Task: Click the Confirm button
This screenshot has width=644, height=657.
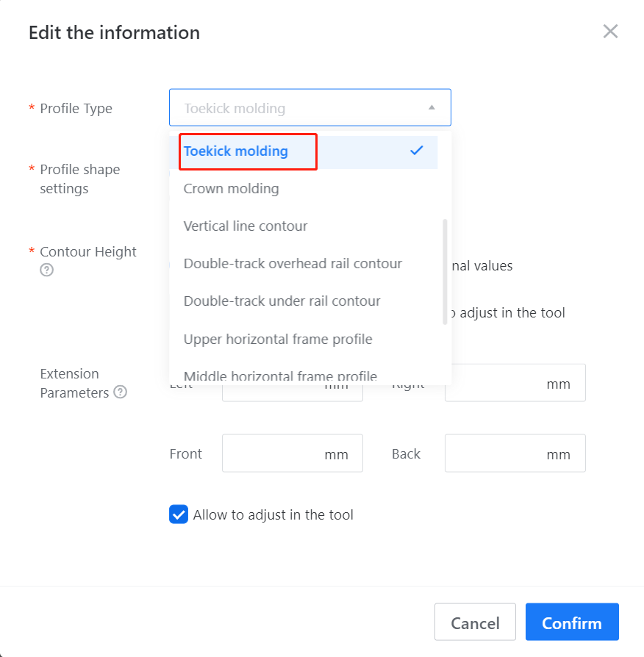Action: click(571, 622)
